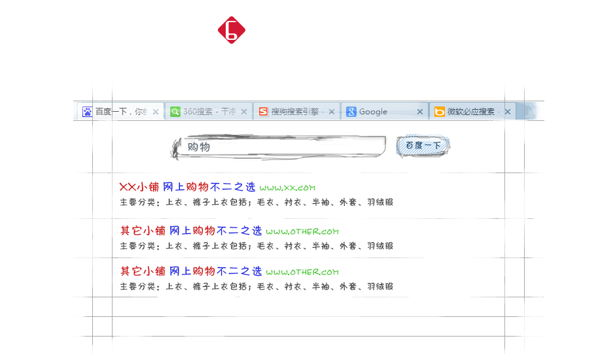Switch to the 搜狗搜索引擎 tab
615x364 pixels.
click(x=296, y=112)
